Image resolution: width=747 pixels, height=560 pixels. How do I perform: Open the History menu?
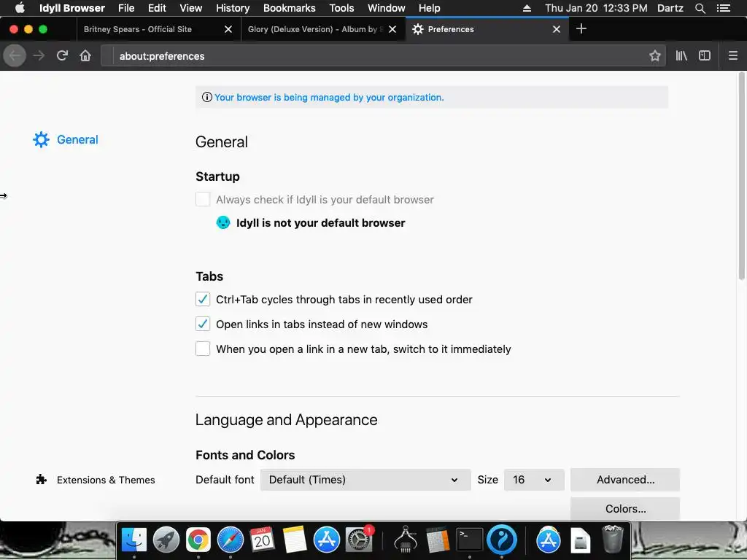[233, 8]
